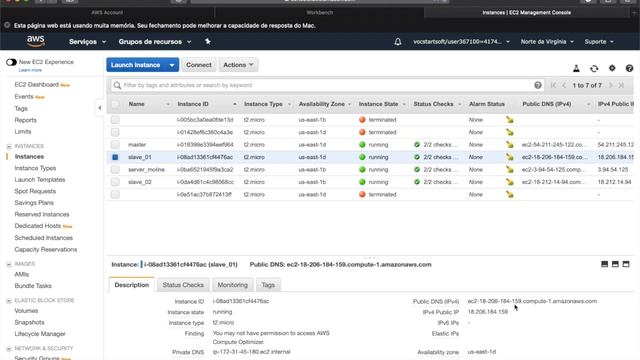
Task: Open the Suporte dropdown
Action: pos(599,42)
